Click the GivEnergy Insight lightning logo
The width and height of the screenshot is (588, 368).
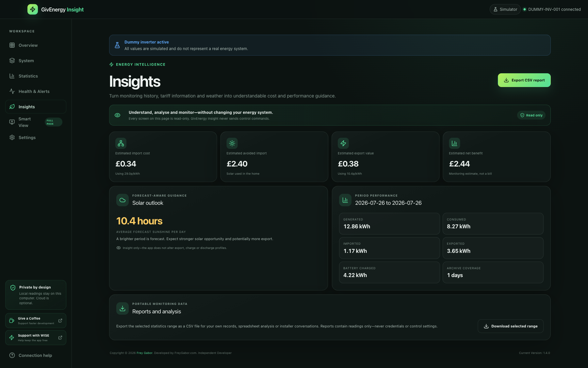pyautogui.click(x=33, y=9)
